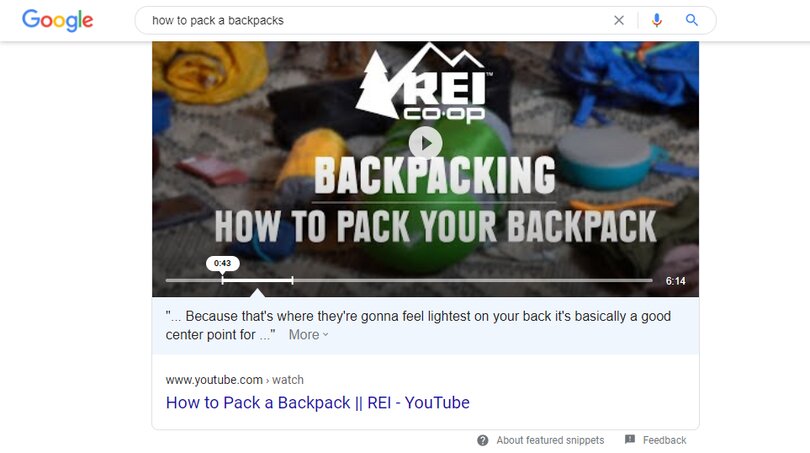Click the Feedback flag icon
This screenshot has height=453, width=810.
click(x=630, y=440)
